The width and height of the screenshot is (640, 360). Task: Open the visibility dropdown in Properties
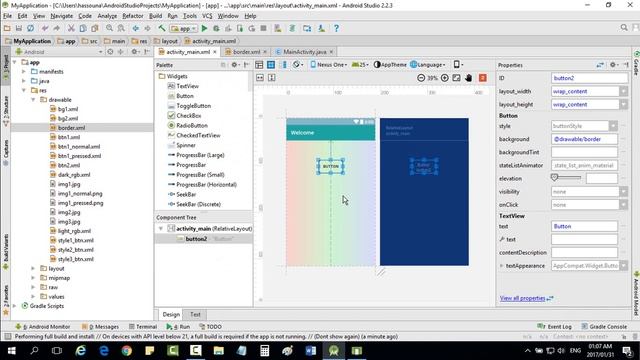pyautogui.click(x=623, y=192)
